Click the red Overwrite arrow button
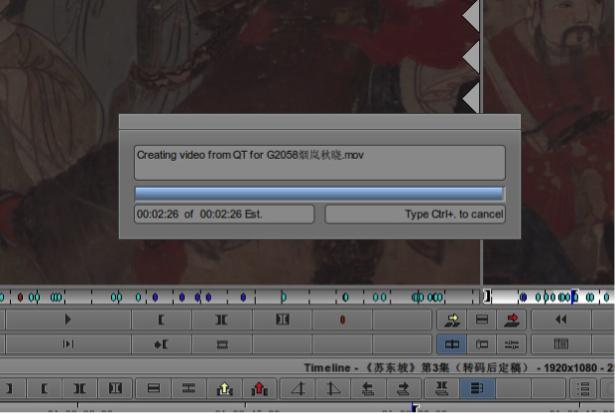This screenshot has height=414, width=615. tap(512, 320)
